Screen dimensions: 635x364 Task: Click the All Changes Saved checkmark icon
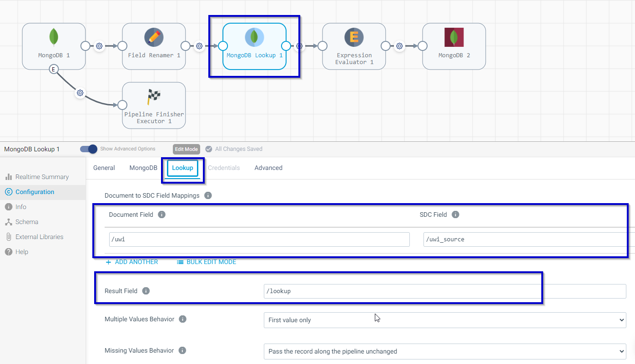[209, 149]
